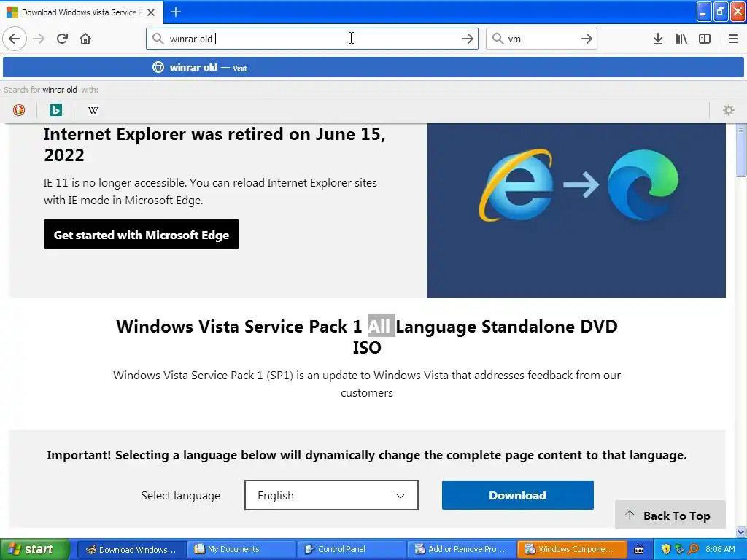
Task: Click the magnifier icon in the address bar
Action: (x=158, y=38)
